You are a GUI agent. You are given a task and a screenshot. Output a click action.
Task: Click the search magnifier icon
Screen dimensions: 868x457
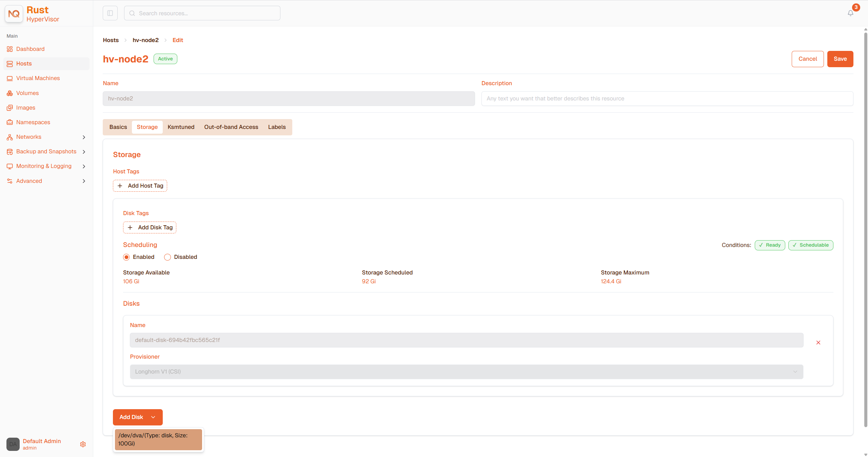[132, 13]
